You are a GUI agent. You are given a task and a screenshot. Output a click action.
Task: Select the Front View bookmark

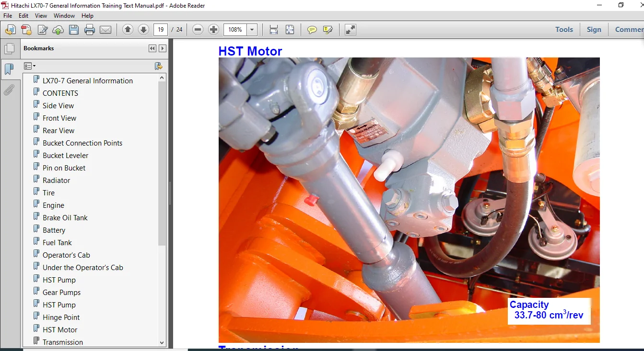pos(59,118)
